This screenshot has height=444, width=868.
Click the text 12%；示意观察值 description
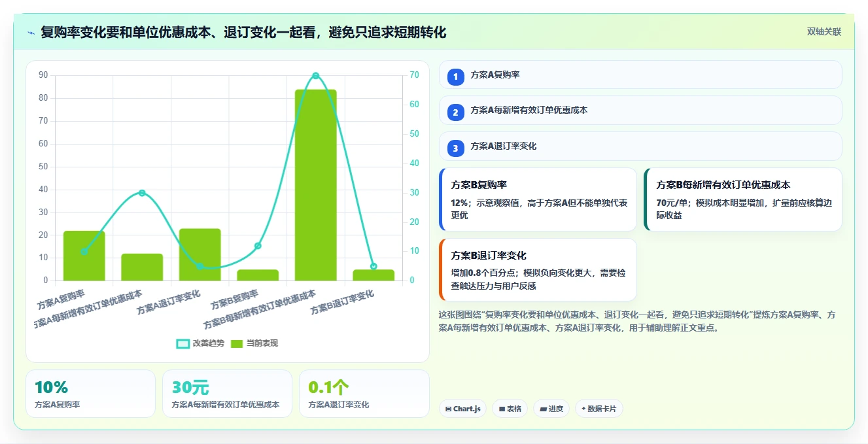[x=539, y=209]
